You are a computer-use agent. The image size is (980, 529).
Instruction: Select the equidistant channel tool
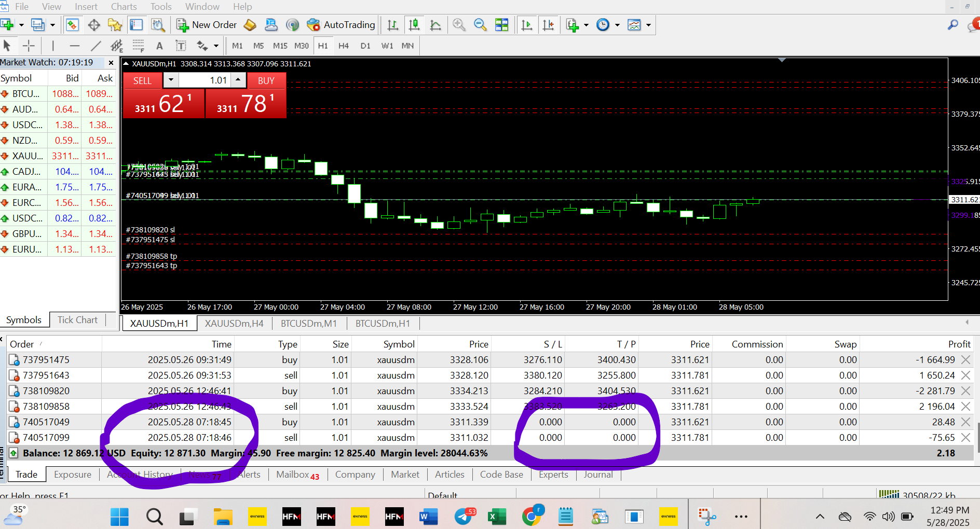(x=117, y=46)
